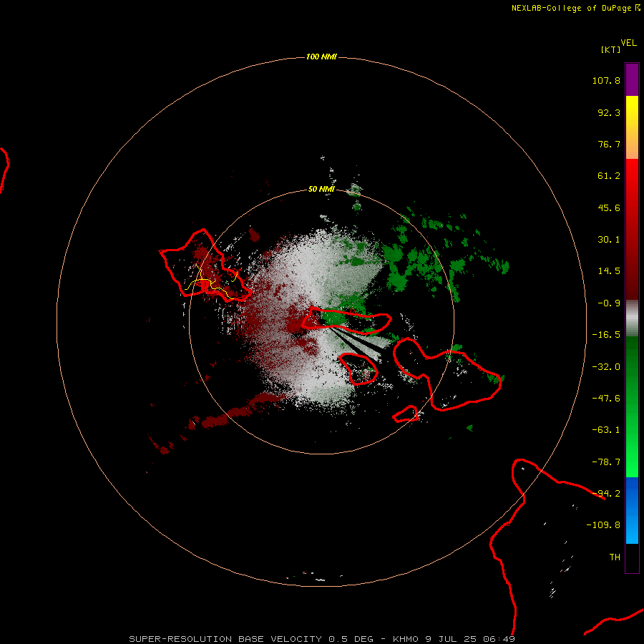Image resolution: width=644 pixels, height=644 pixels.
Task: Click the TH label on the legend
Action: (x=615, y=557)
